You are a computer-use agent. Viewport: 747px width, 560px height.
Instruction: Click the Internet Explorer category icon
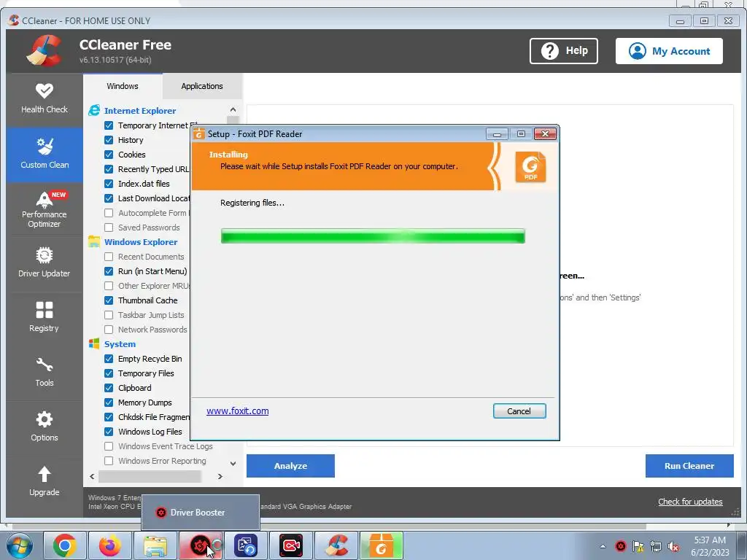(x=94, y=111)
